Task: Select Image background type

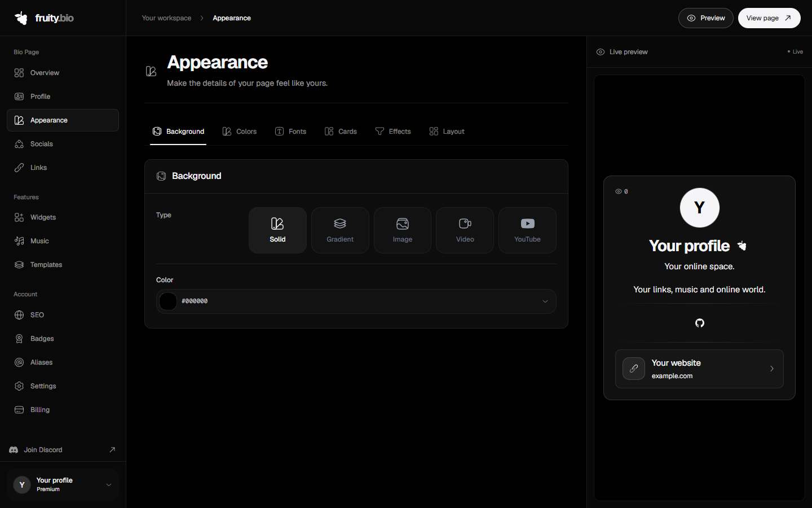Action: pos(403,230)
